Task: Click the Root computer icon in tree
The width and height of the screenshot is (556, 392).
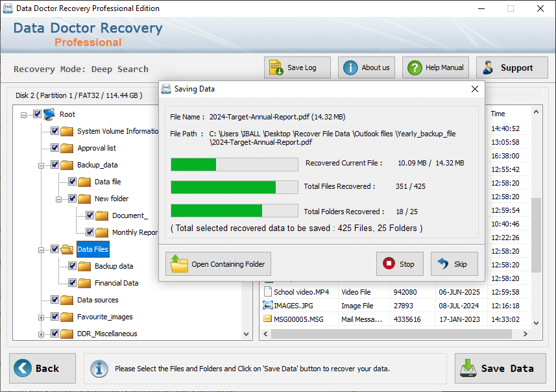Action: click(x=49, y=114)
